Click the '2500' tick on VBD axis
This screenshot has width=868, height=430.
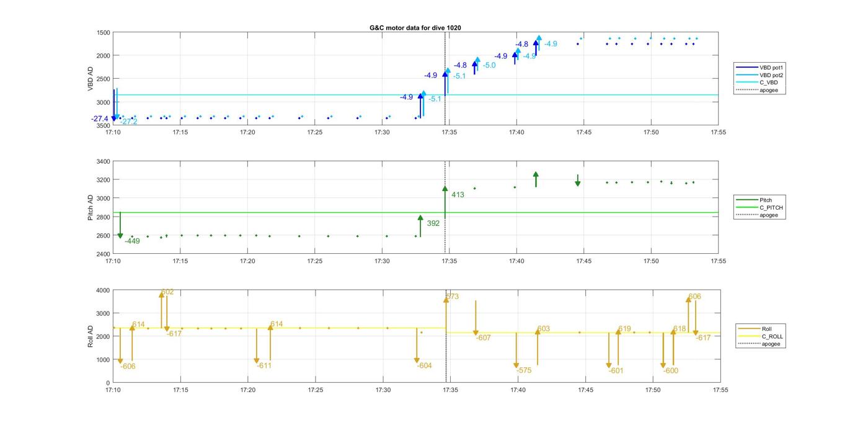coord(104,79)
